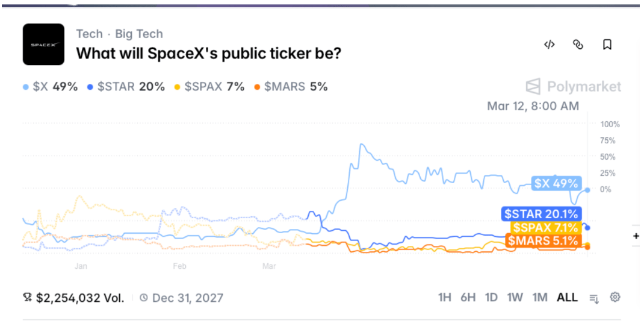Copy the market link via chain icon
This screenshot has width=644, height=323.
[x=578, y=45]
